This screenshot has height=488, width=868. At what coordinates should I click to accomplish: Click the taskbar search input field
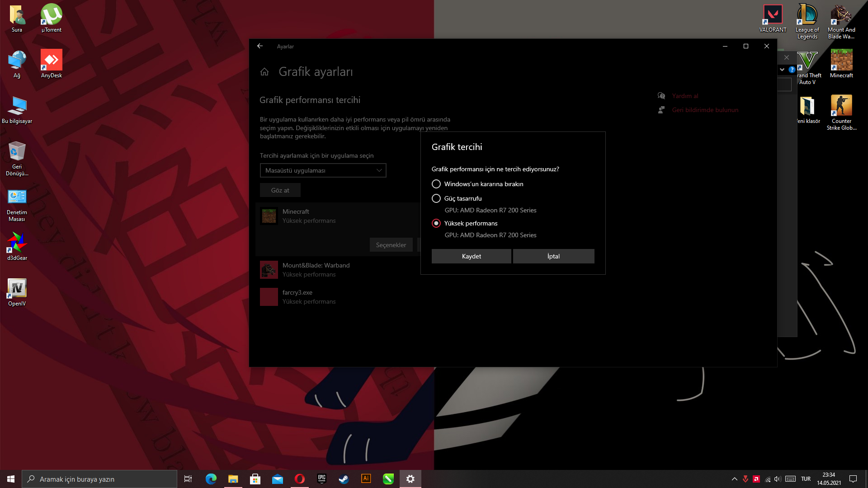coord(99,479)
